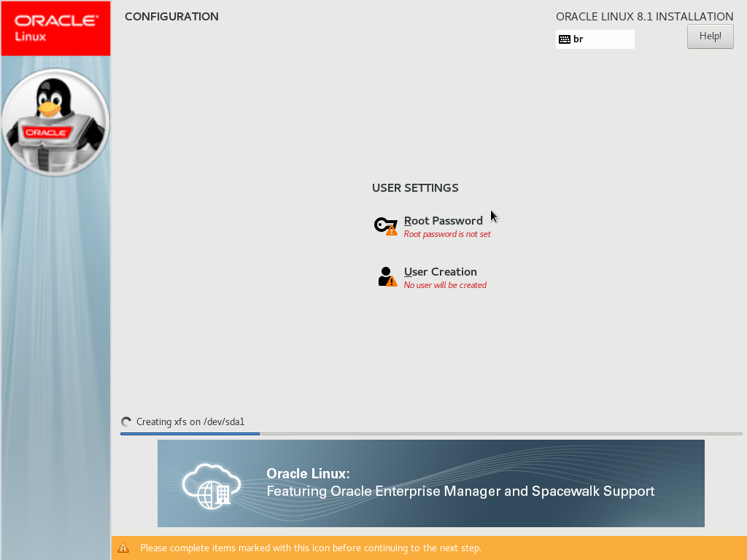Image resolution: width=747 pixels, height=560 pixels.
Task: Click the "No user will be created" text
Action: (446, 285)
